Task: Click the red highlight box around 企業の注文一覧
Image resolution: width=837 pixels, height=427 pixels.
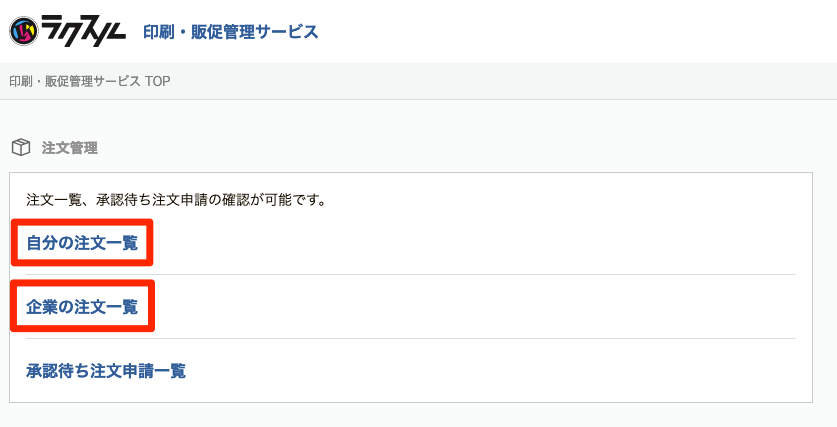Action: [x=83, y=306]
